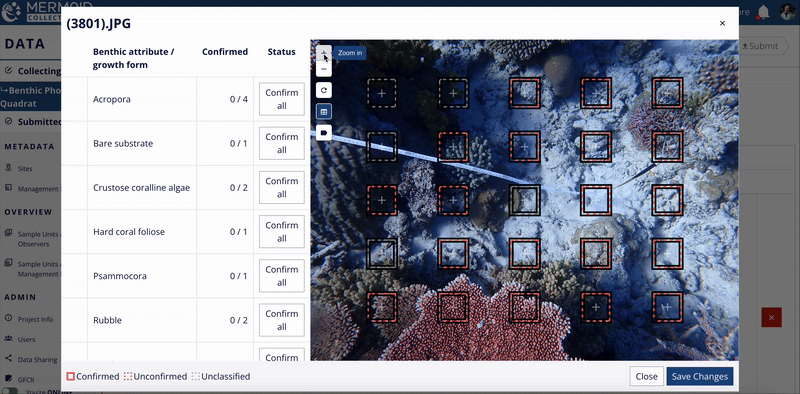
Task: Select the third-row, third-column point on photo
Action: tap(524, 200)
